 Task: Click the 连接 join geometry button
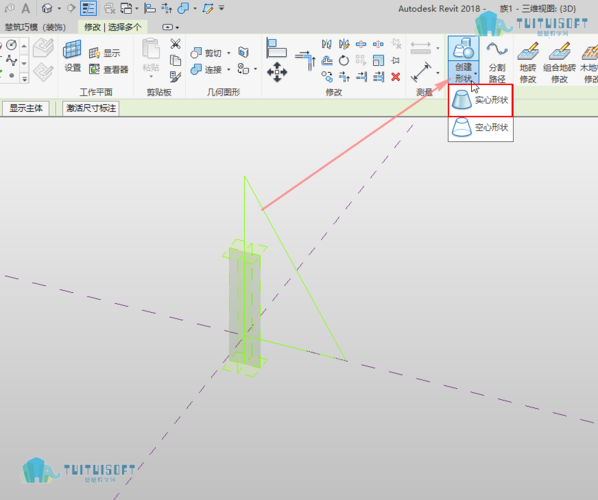(x=206, y=69)
